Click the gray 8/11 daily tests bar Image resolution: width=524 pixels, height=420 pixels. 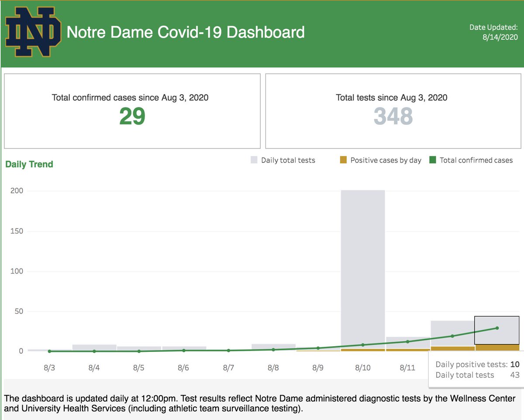point(408,342)
